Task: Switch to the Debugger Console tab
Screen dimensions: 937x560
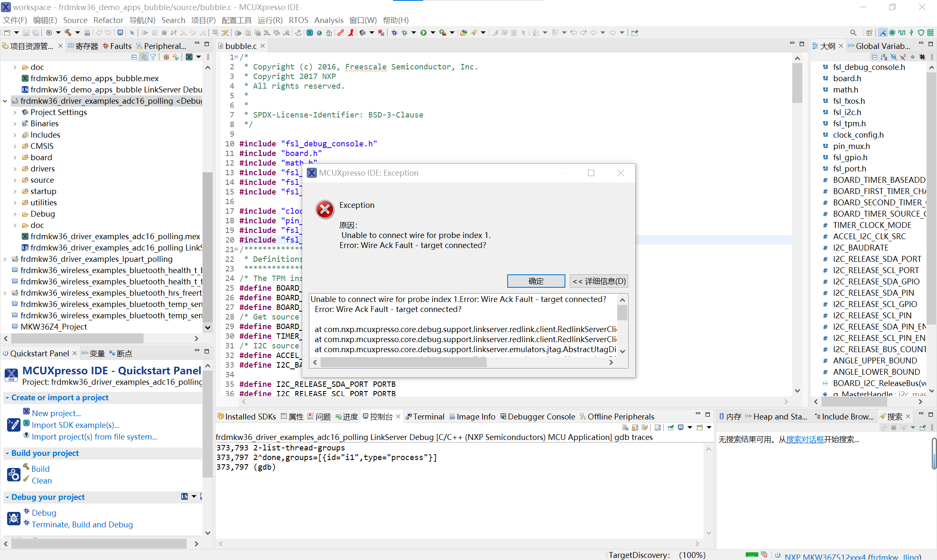Action: tap(537, 417)
